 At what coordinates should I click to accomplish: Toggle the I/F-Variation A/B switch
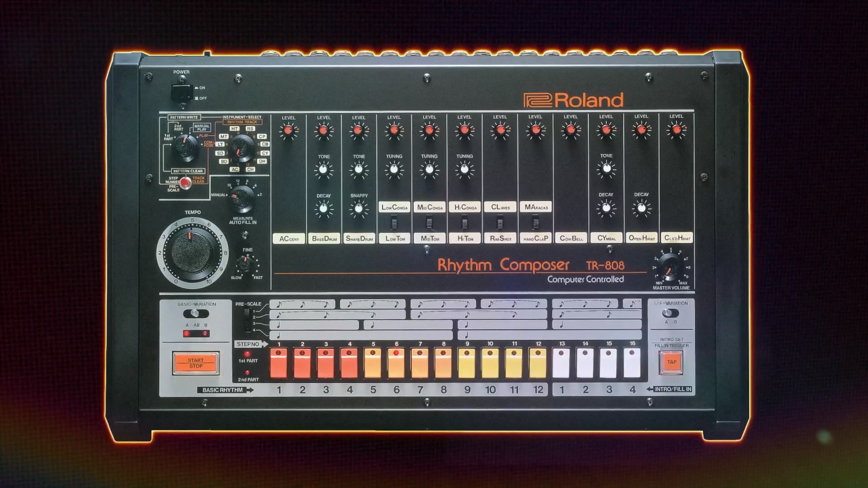point(670,313)
